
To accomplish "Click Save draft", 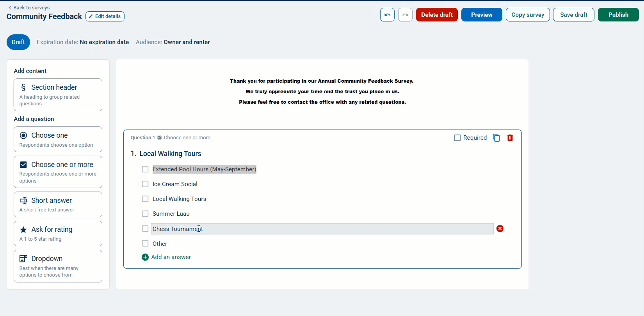I will point(574,15).
